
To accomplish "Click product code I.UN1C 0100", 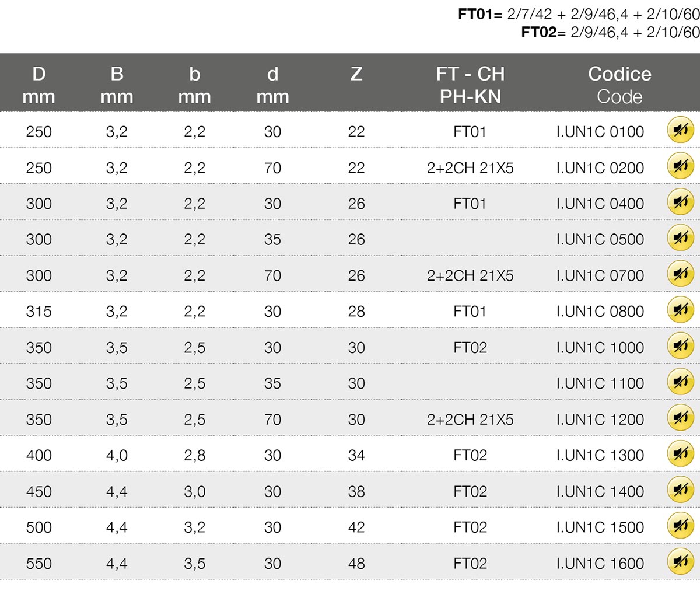I will click(600, 132).
